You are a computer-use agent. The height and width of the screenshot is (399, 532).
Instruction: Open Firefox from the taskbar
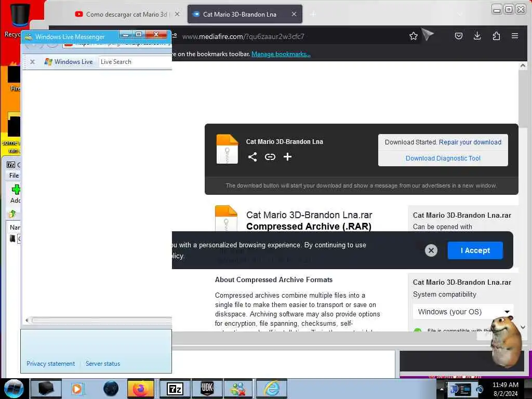140,389
